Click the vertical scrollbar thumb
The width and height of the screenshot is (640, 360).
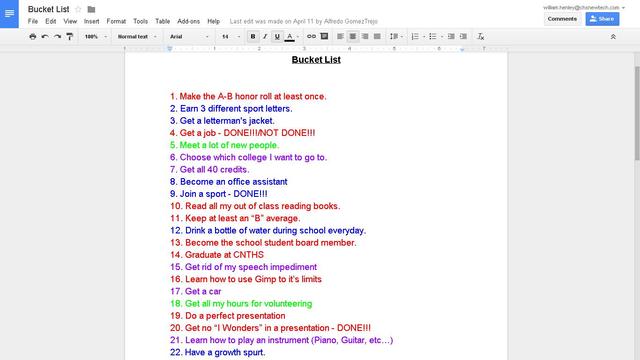coord(637,113)
